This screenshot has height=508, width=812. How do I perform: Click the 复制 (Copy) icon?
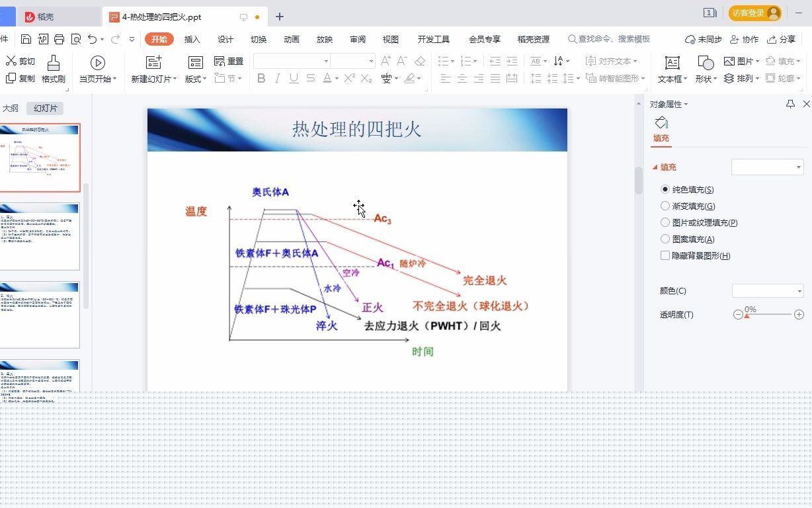coord(11,78)
